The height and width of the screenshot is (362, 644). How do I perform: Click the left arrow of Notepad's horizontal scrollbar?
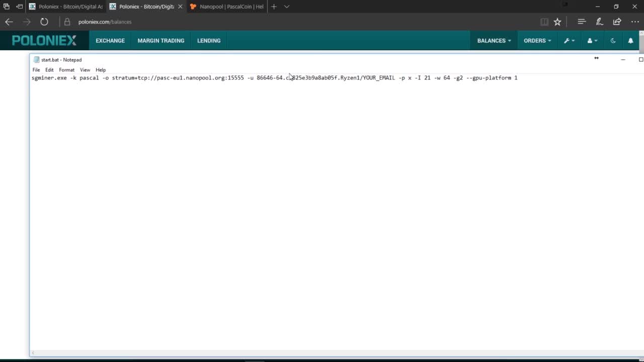coord(33,353)
